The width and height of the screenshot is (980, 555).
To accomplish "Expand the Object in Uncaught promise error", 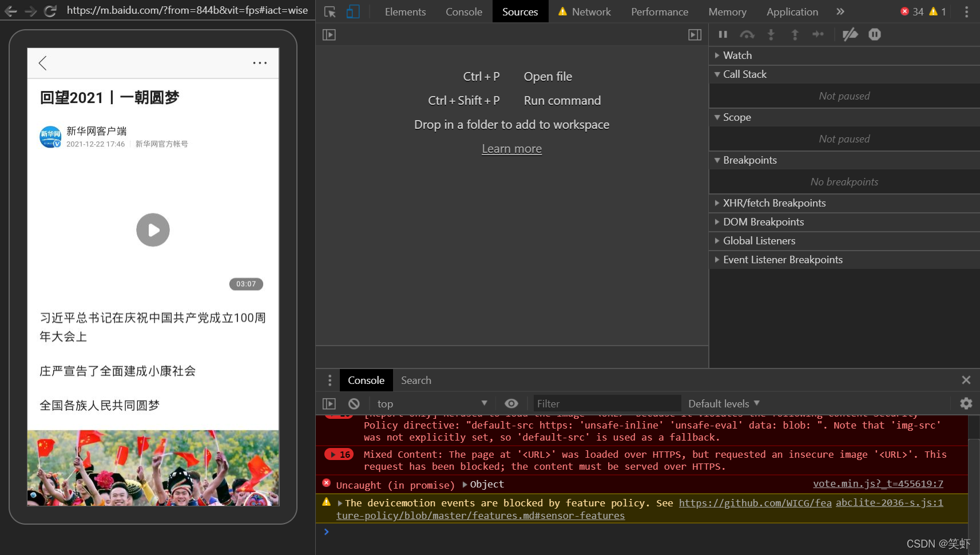I will point(465,485).
